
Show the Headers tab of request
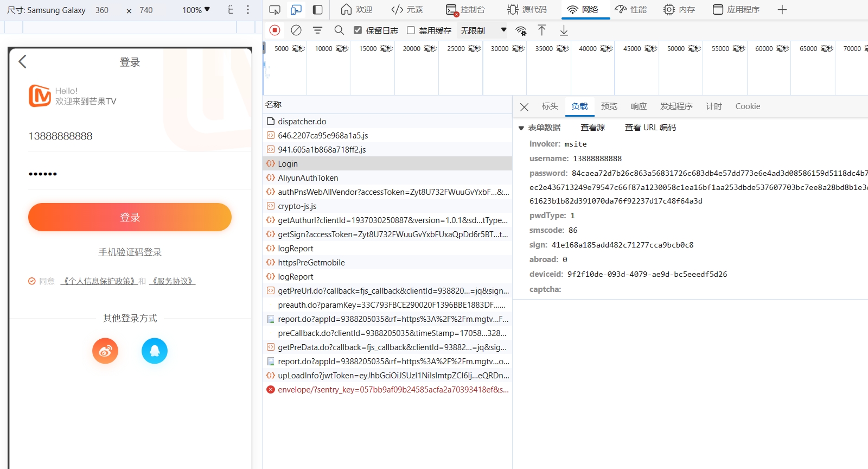pos(550,106)
